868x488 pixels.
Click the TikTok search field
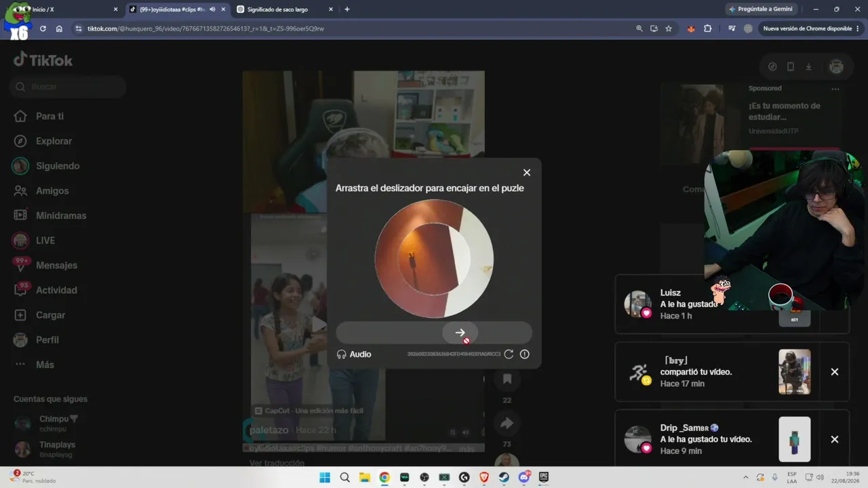point(68,87)
